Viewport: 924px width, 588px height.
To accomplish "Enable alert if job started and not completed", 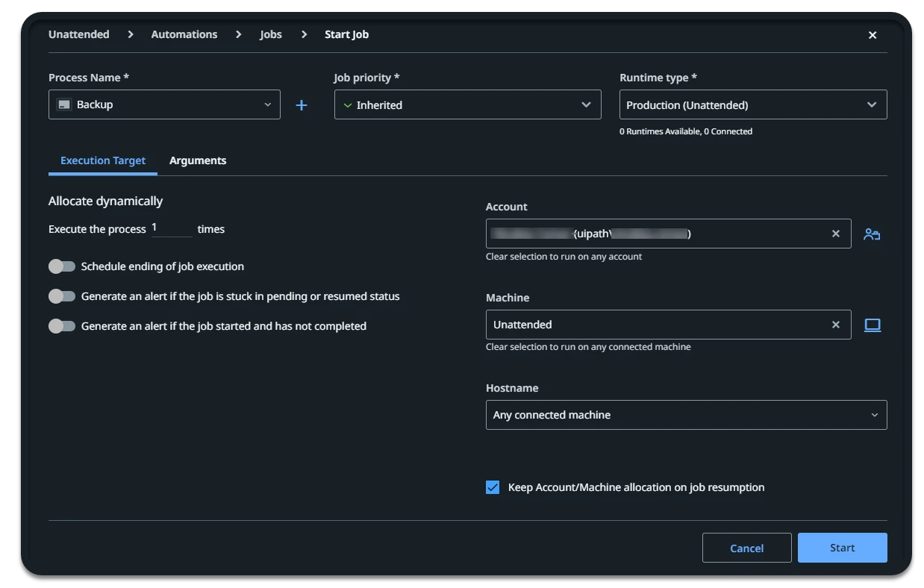I will 62,326.
